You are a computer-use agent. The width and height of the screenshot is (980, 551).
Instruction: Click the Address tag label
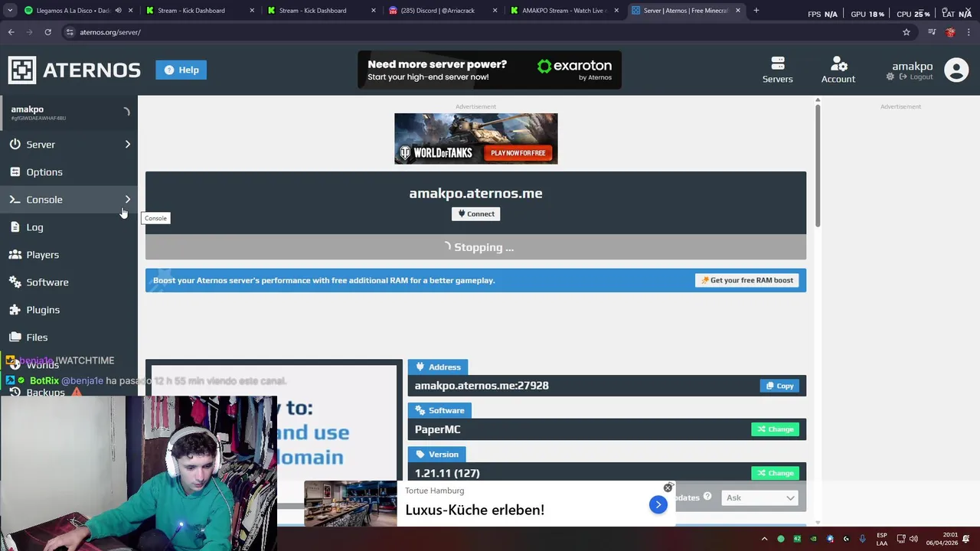point(439,367)
